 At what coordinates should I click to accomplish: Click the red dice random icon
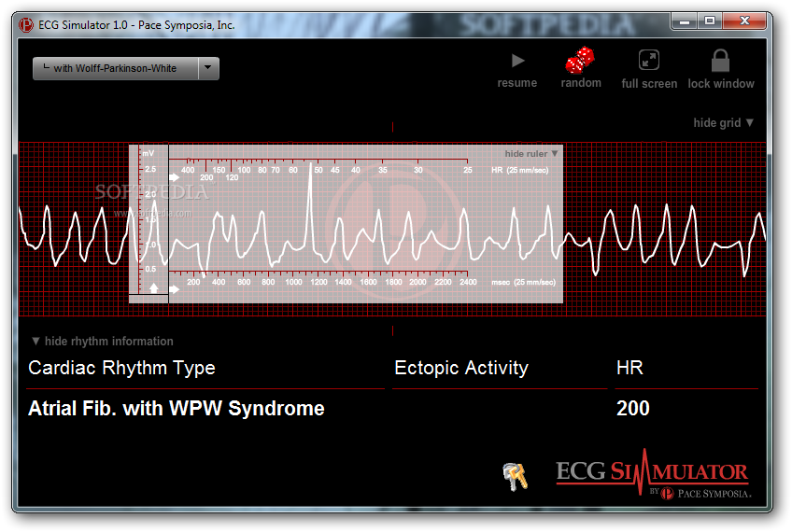pos(579,60)
